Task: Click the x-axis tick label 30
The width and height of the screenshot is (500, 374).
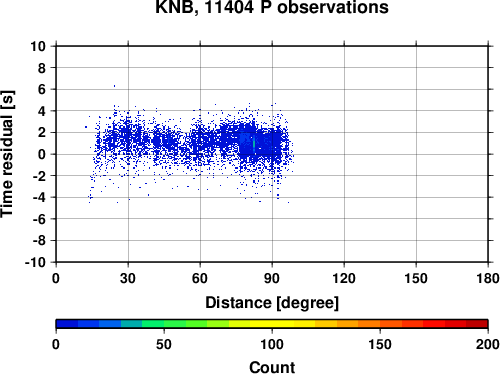Action: click(x=128, y=278)
